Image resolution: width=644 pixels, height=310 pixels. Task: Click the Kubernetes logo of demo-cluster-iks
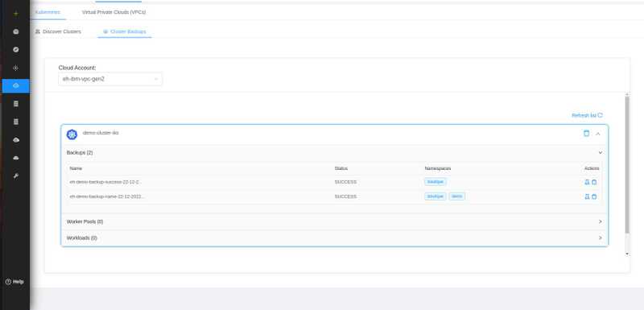click(72, 134)
